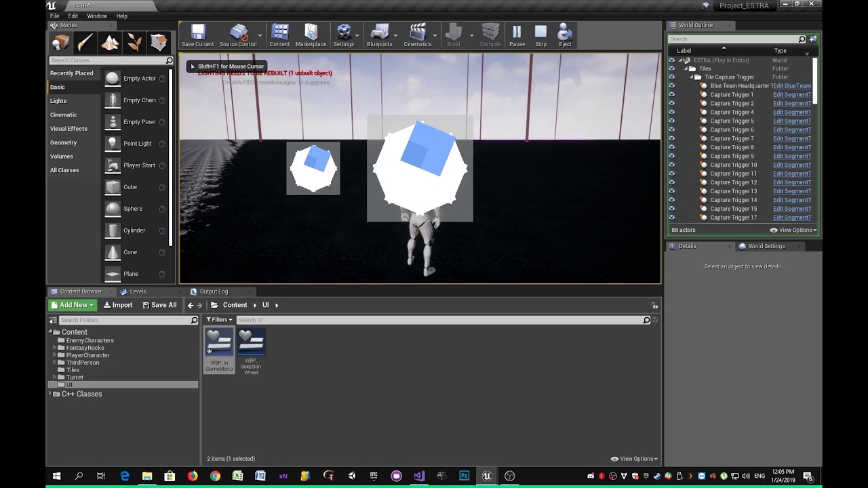Open the Windows Start menu
868x488 pixels.
(57, 476)
